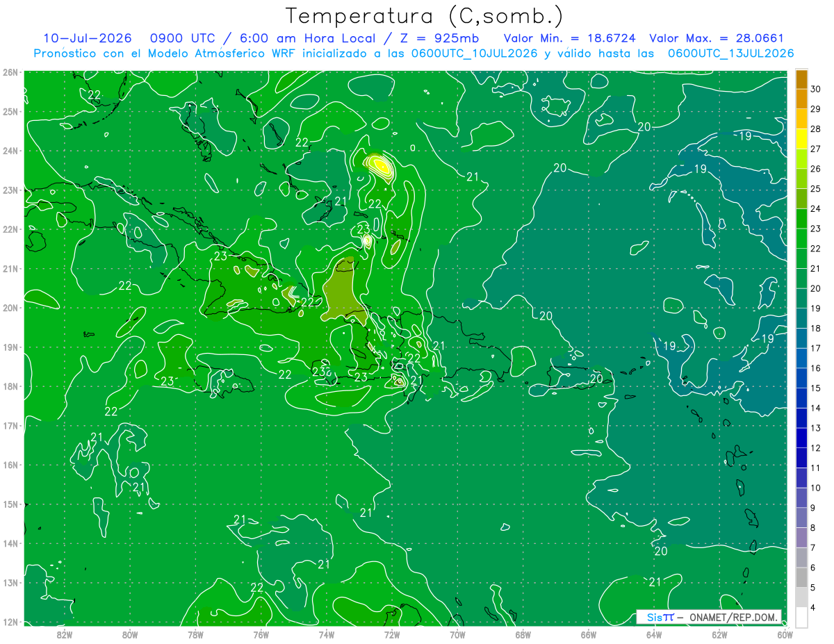This screenshot has width=834, height=644.
Task: Click the '68W' longitude axis label
Action: 523,634
